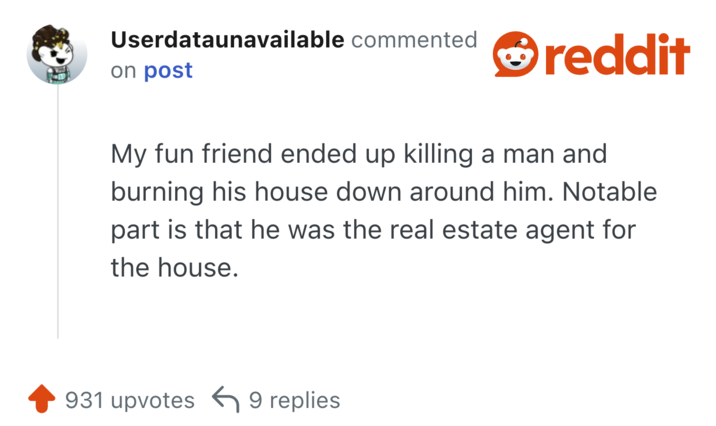Screen dimensions: 716x426
Task: Follow the blue 'post' link
Action: [168, 71]
